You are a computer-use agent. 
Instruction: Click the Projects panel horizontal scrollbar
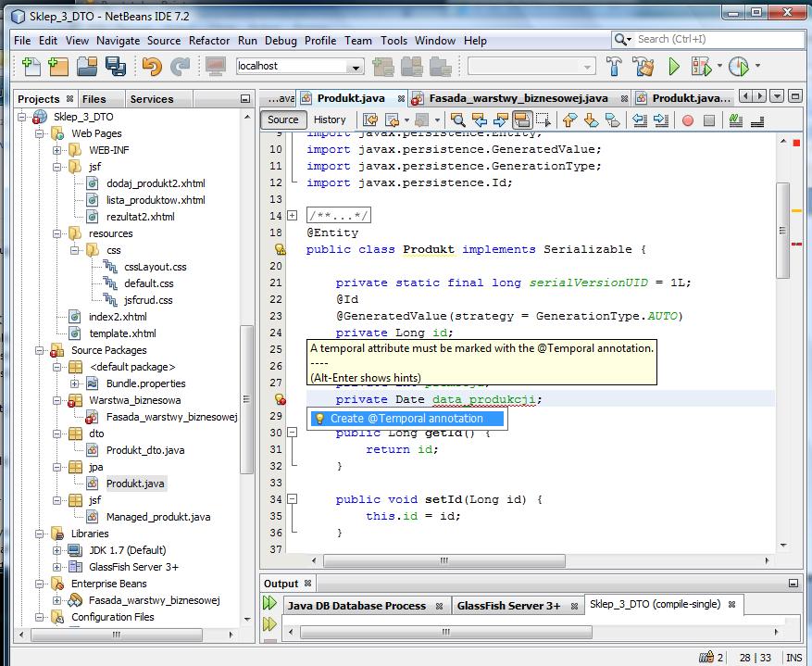[117, 635]
